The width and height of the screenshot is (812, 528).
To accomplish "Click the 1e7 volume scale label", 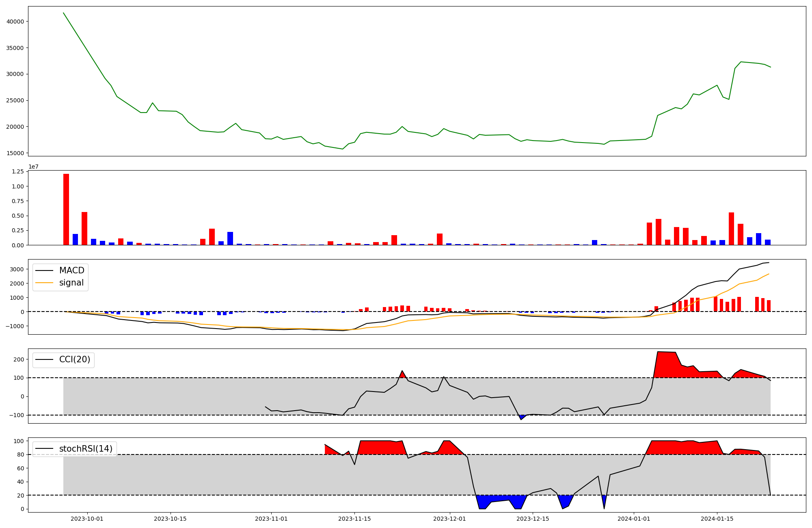I will (33, 167).
